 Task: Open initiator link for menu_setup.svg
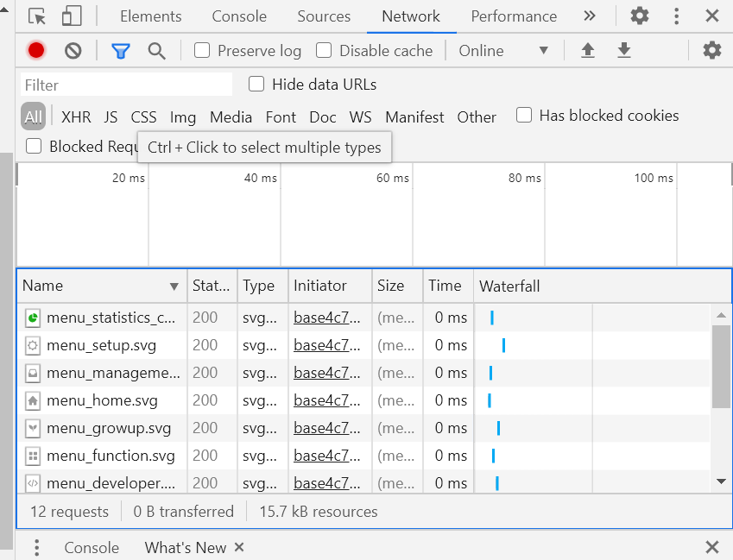[320, 345]
